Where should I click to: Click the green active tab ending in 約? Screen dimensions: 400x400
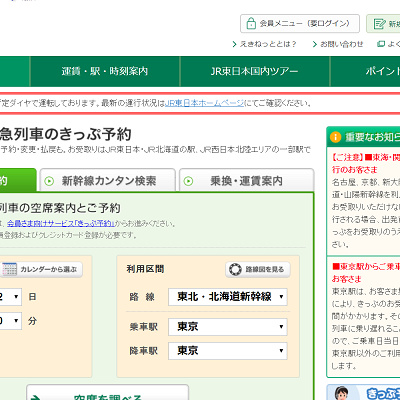pyautogui.click(x=18, y=180)
